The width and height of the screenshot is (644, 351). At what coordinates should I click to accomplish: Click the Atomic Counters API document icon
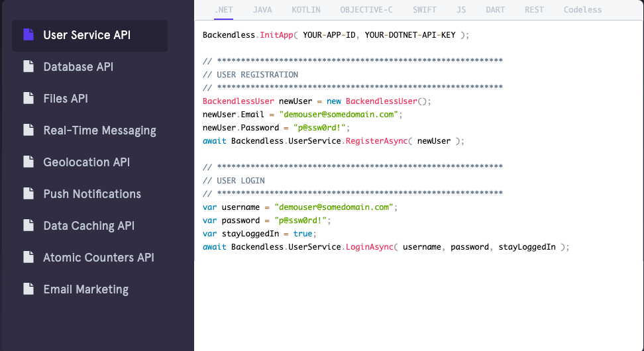[28, 257]
